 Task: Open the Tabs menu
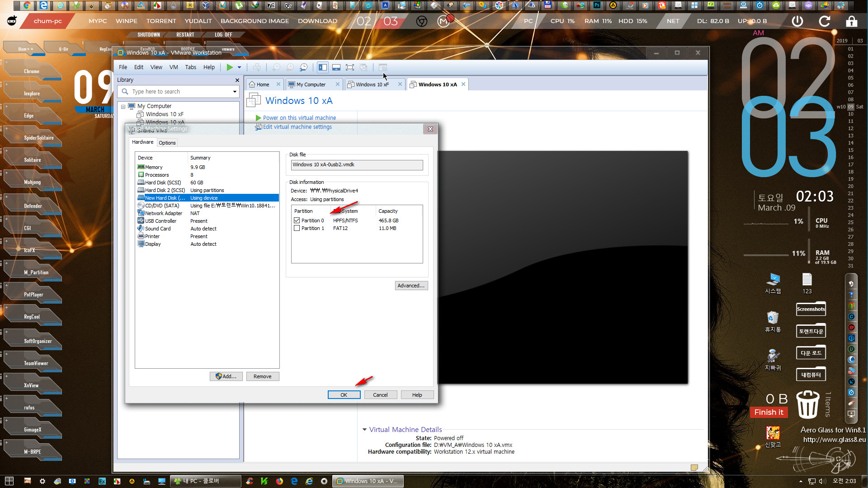191,67
